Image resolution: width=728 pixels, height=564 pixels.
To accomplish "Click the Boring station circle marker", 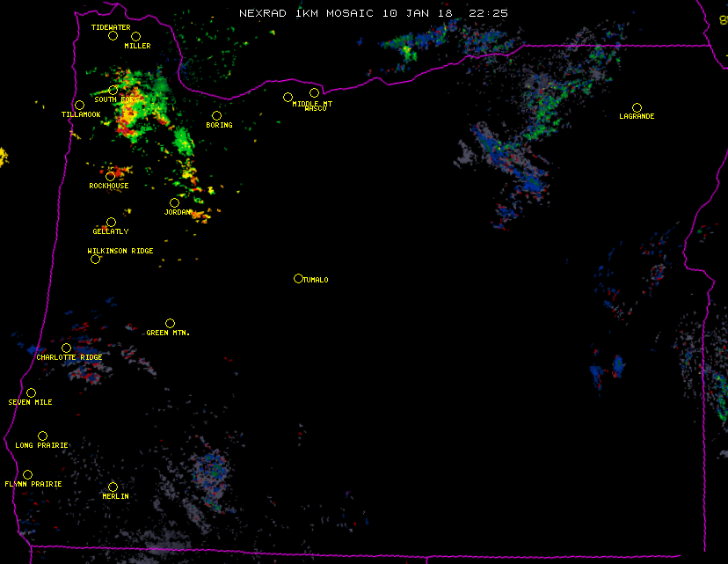I will pos(216,116).
